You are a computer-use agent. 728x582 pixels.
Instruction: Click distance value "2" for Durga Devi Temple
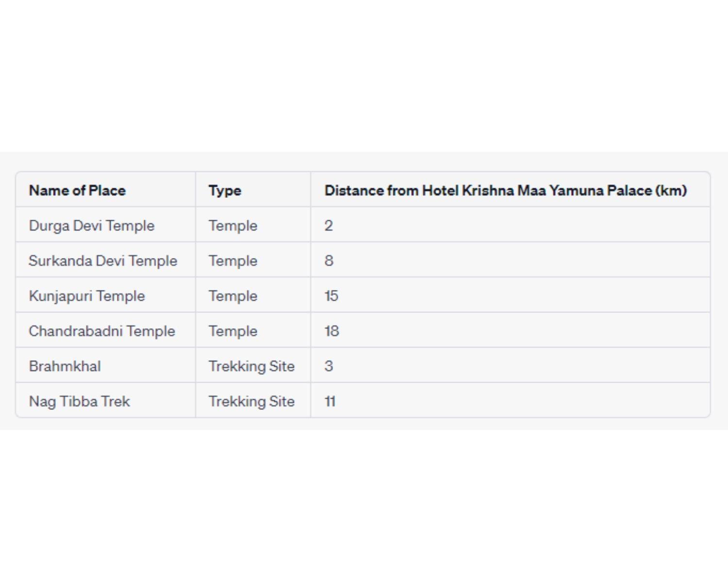tap(329, 226)
